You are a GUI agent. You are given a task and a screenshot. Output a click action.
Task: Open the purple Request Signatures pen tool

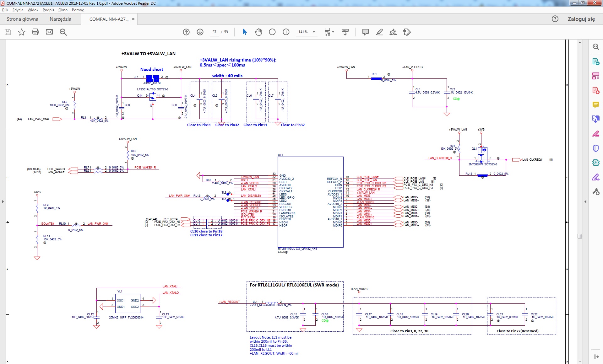pyautogui.click(x=596, y=177)
